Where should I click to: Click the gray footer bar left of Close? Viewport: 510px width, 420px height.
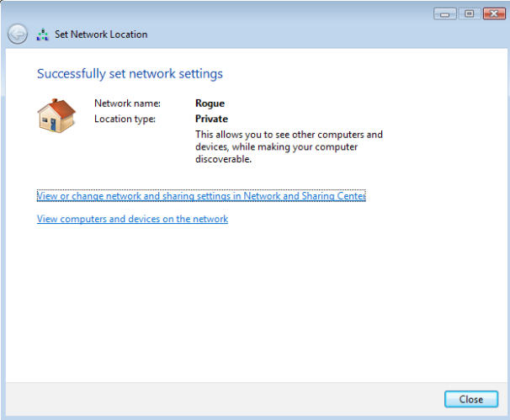tap(219, 399)
